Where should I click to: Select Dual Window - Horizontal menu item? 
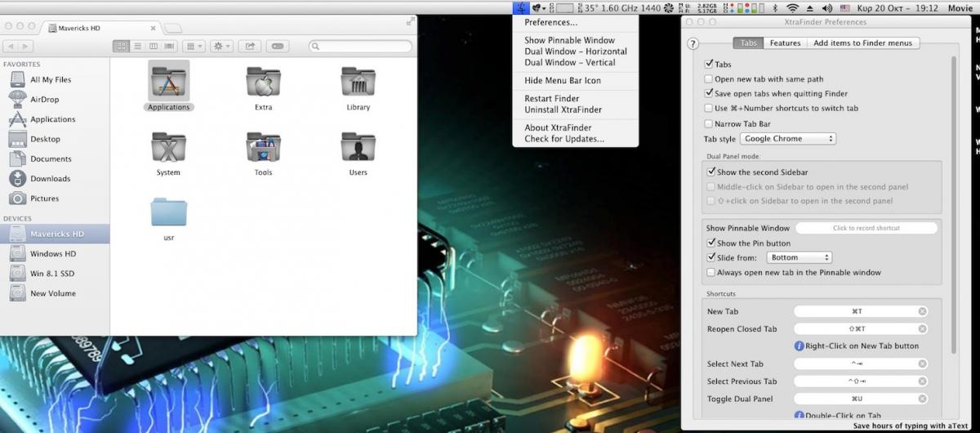(576, 51)
